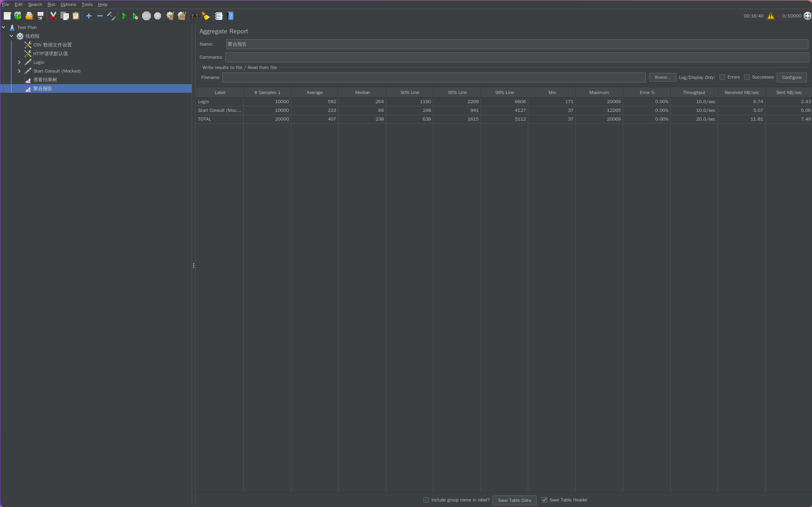Click Start no pauses icon
Screen dimensions: 812x507
coord(135,16)
